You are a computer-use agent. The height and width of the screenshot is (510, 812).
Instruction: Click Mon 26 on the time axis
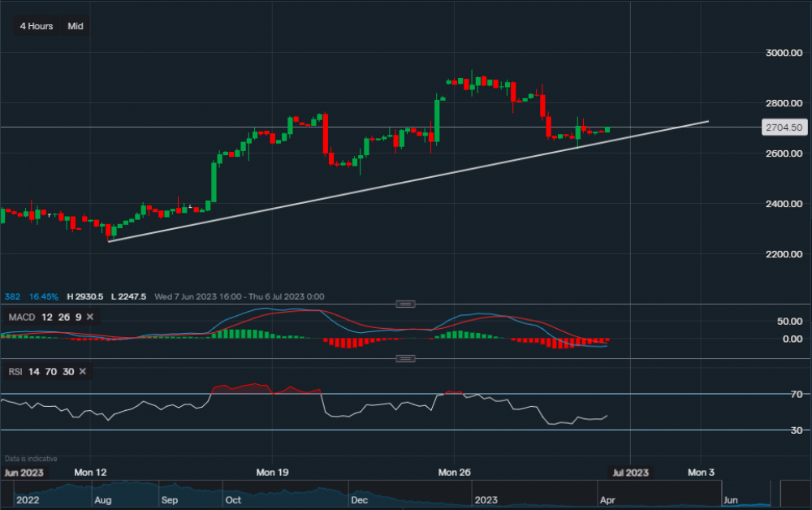[453, 472]
